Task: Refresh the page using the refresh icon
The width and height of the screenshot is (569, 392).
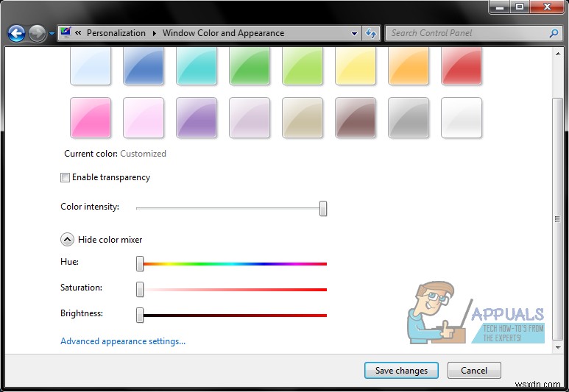Action: tap(371, 33)
